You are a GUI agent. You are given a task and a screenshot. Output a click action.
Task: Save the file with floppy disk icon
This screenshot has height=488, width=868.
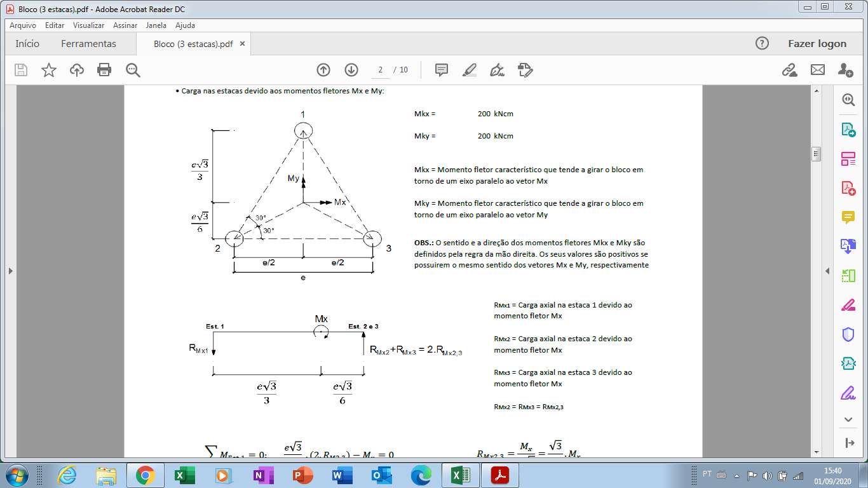tap(21, 70)
